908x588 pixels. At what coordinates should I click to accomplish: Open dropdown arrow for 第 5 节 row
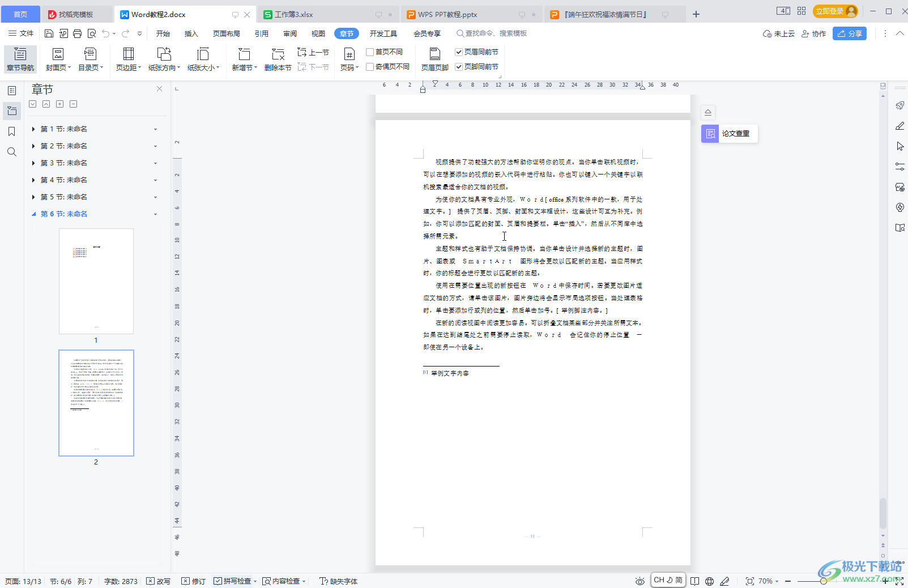pyautogui.click(x=156, y=198)
